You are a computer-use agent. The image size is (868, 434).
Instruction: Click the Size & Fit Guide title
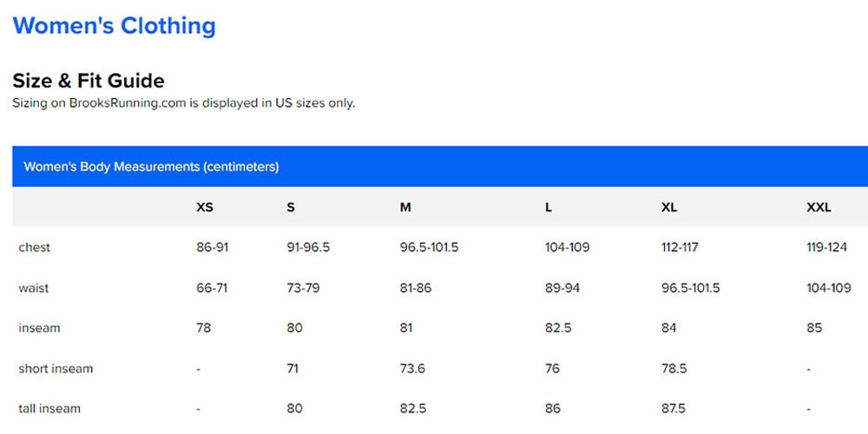coord(89,81)
